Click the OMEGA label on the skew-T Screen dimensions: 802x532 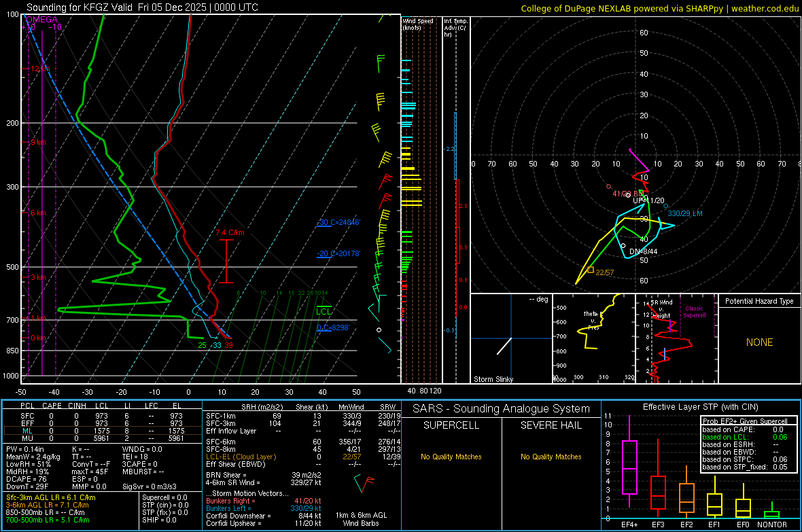coord(41,20)
